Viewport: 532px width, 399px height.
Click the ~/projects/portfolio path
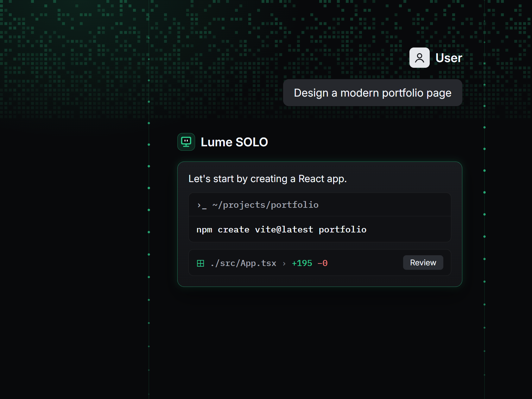pos(265,205)
